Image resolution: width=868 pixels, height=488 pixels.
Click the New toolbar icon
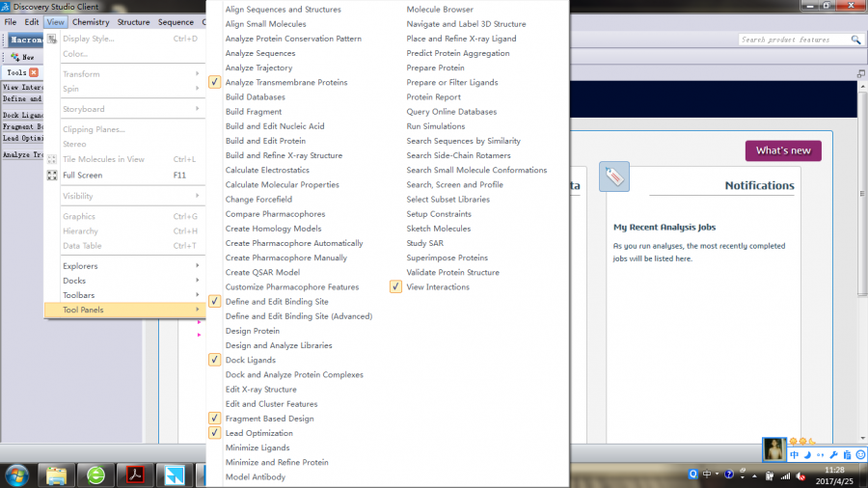click(14, 57)
